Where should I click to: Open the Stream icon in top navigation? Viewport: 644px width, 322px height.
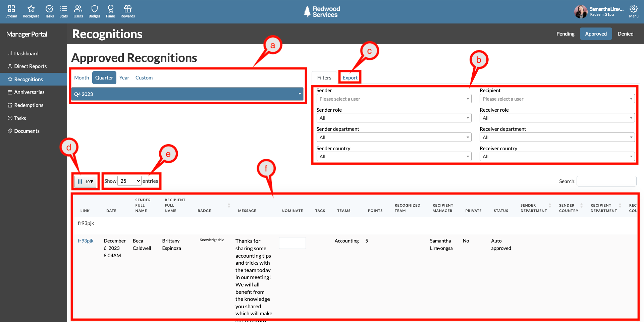[x=11, y=11]
